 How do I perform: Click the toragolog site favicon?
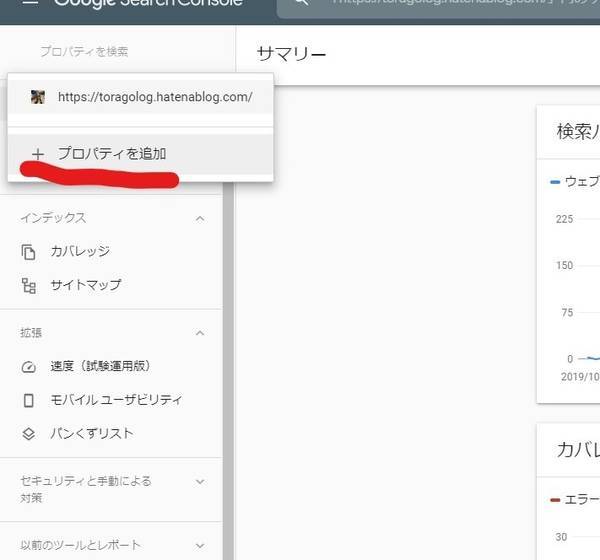38,97
